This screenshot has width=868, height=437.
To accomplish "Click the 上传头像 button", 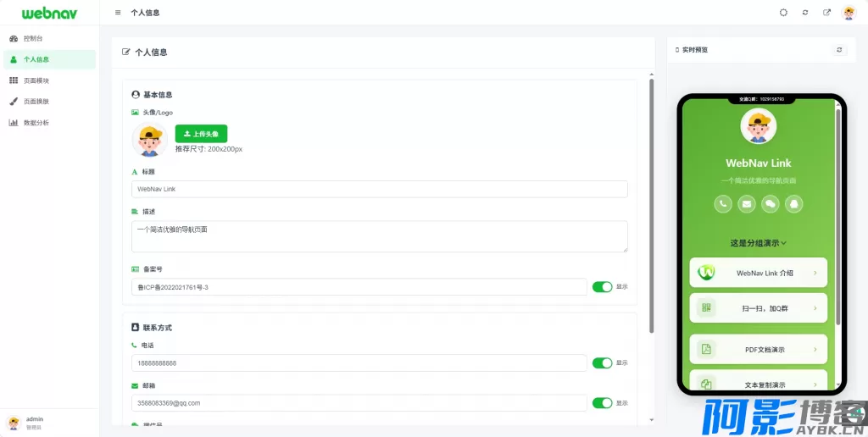I will click(201, 134).
